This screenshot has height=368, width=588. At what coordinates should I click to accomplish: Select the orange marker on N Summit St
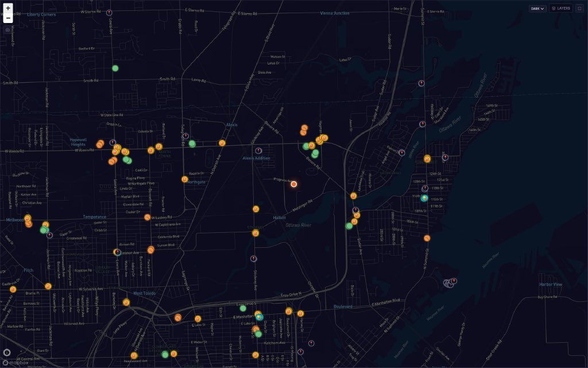pos(427,238)
